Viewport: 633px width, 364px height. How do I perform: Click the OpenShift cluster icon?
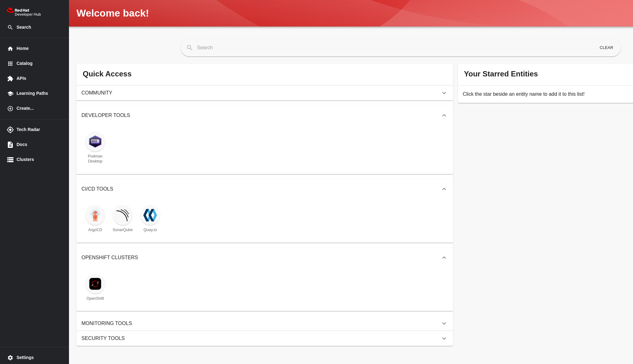pyautogui.click(x=95, y=284)
